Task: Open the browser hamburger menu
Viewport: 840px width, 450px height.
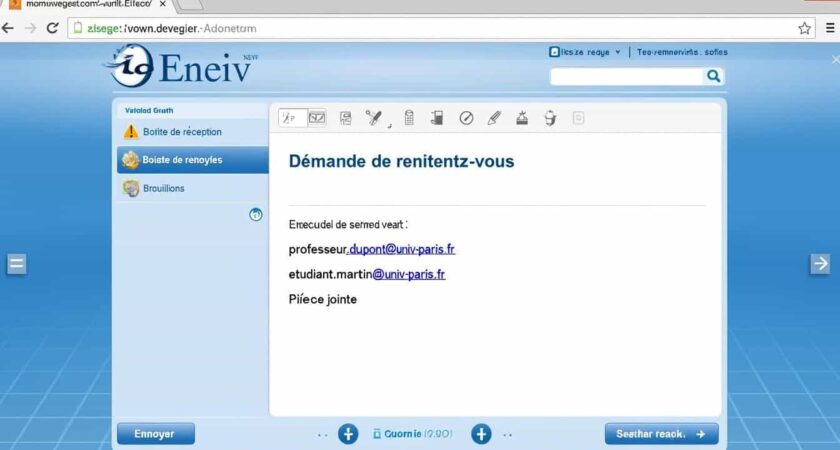Action: pos(830,28)
